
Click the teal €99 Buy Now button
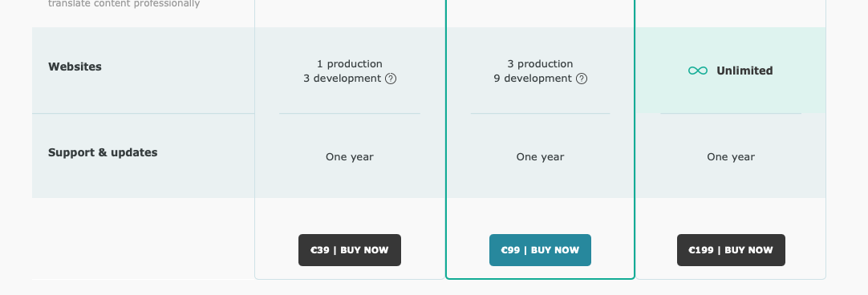click(x=540, y=250)
